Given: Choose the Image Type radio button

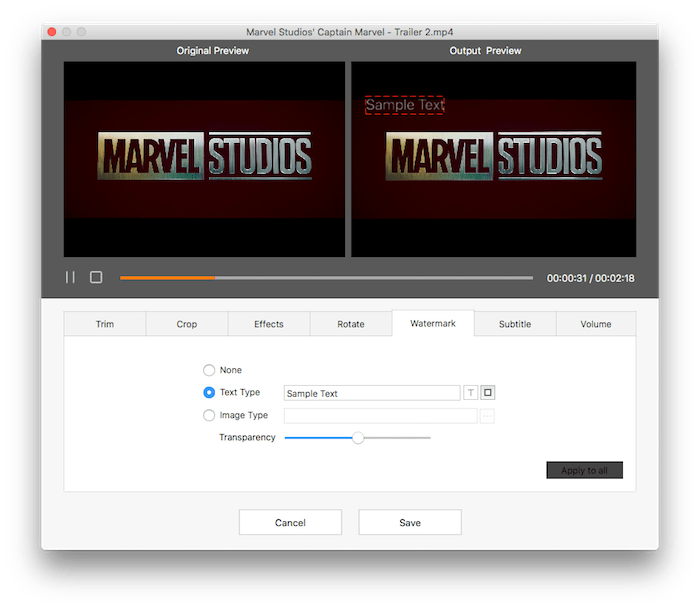Looking at the screenshot, I should (x=209, y=415).
